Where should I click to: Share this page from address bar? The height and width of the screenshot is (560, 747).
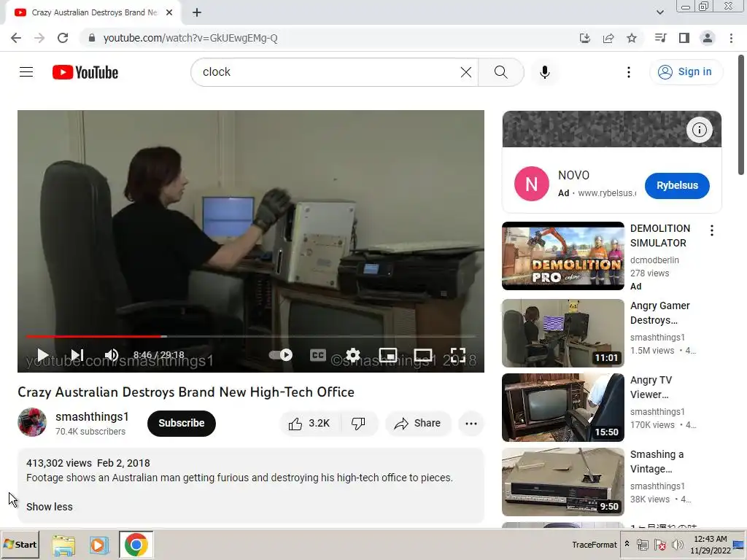click(x=608, y=38)
